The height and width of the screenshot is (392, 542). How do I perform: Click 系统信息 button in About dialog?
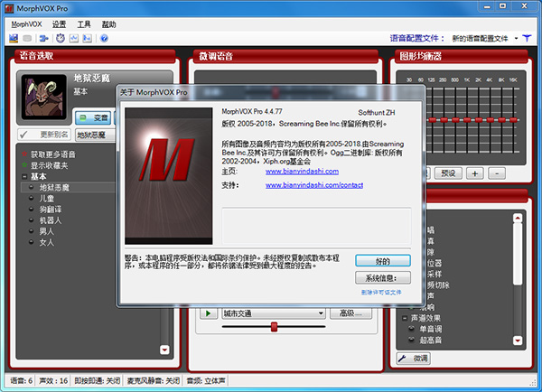click(383, 277)
